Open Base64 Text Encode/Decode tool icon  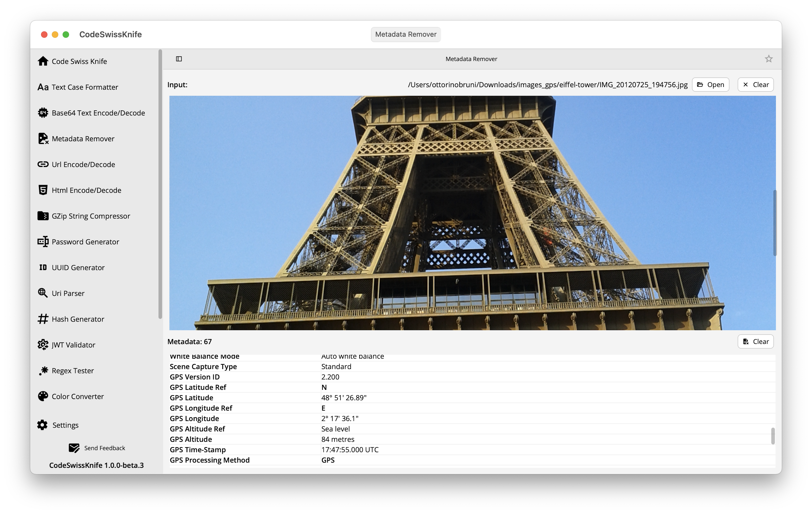(x=43, y=113)
